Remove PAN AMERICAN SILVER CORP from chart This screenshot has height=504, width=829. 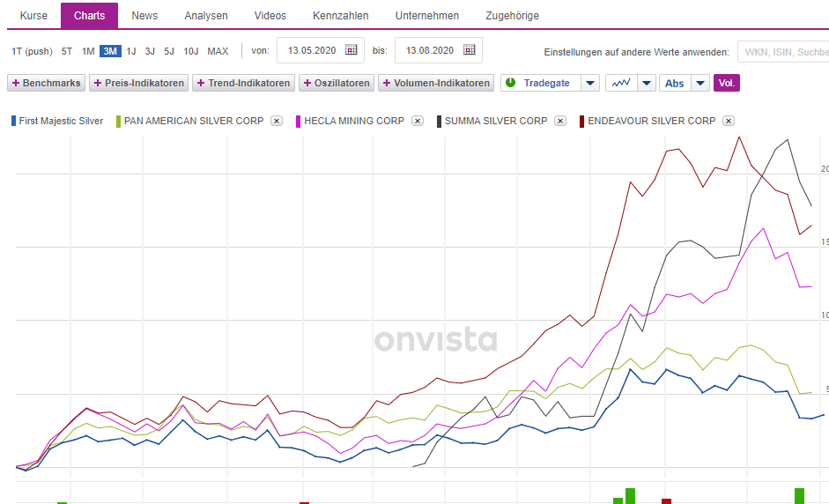pyautogui.click(x=277, y=121)
